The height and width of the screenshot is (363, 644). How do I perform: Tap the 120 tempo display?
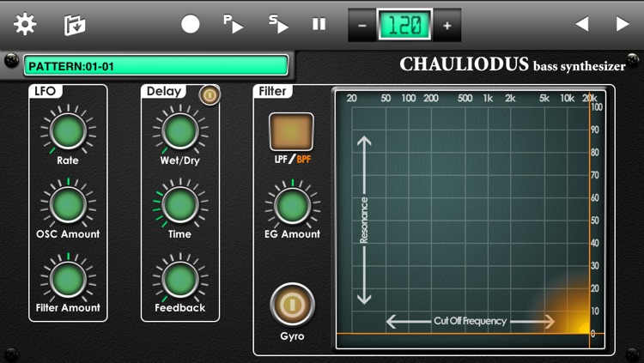[404, 25]
